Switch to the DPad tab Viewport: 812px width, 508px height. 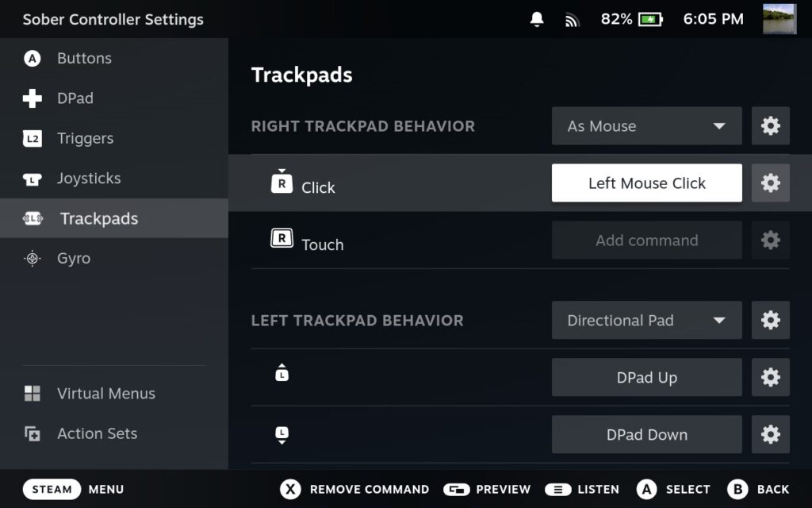pos(75,98)
